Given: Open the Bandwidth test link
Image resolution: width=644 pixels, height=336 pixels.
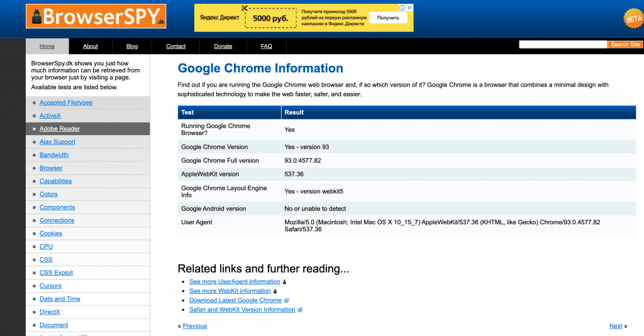Looking at the screenshot, I should click(x=54, y=155).
